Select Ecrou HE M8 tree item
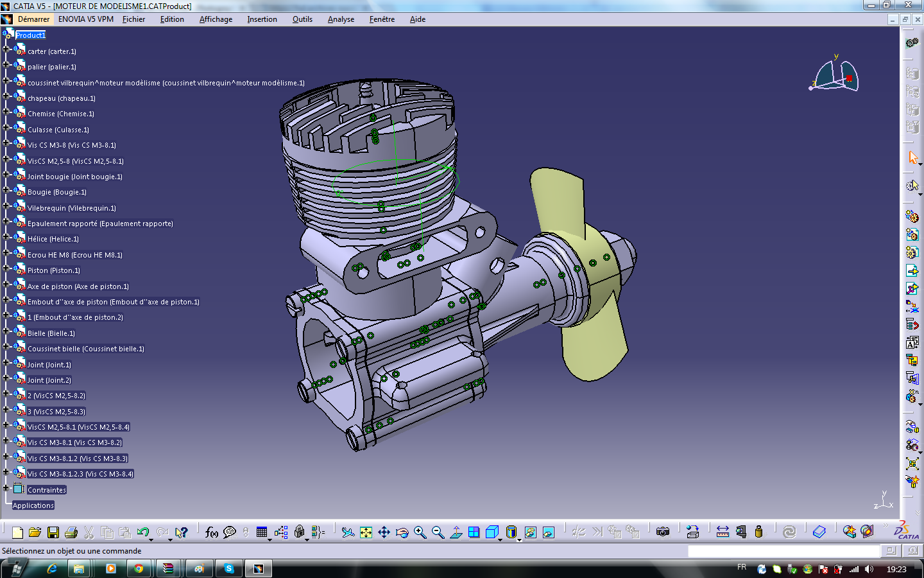The width and height of the screenshot is (924, 578). (x=75, y=255)
